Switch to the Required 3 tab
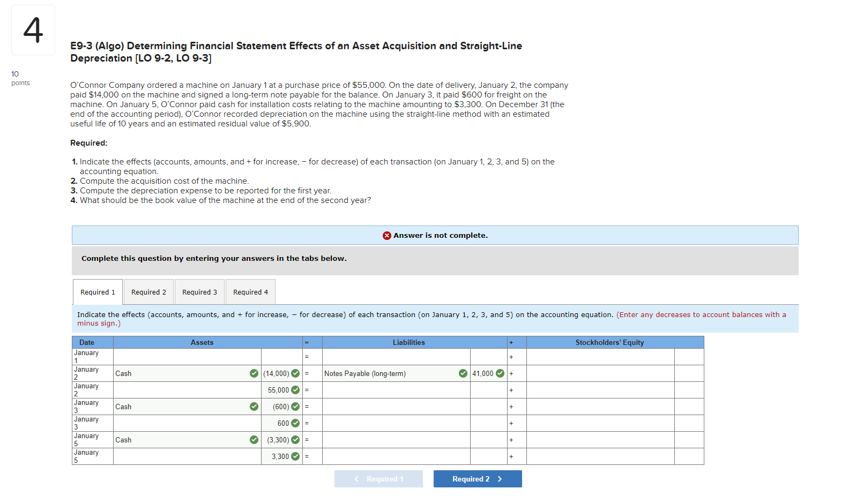 199,292
